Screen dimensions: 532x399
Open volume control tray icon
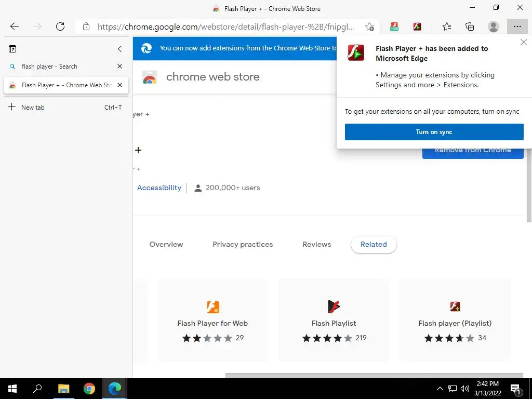click(465, 389)
